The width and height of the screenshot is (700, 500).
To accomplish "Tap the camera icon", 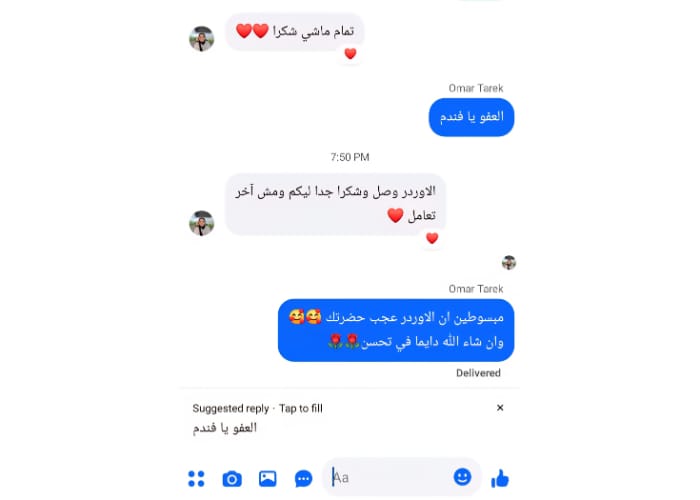I will point(232,479).
